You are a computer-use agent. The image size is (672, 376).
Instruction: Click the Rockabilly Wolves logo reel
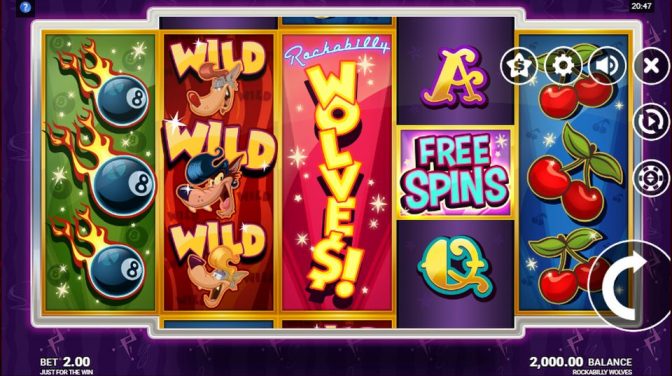[x=337, y=172]
